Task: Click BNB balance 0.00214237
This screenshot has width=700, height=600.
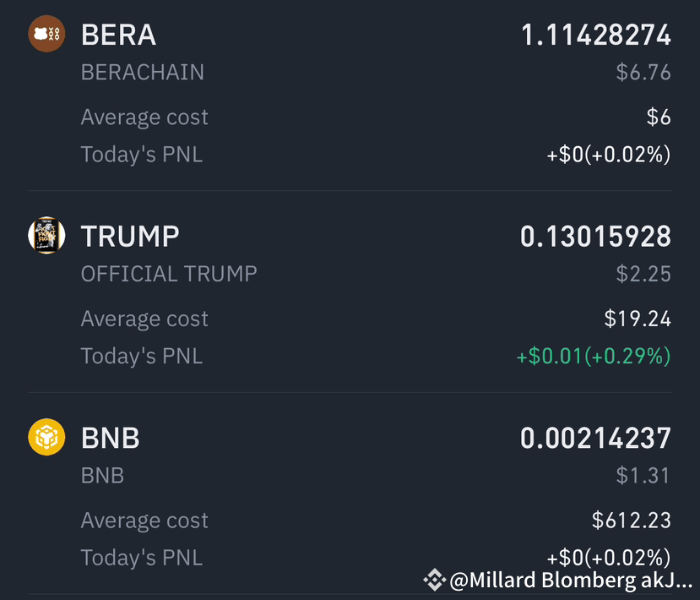Action: coord(595,438)
